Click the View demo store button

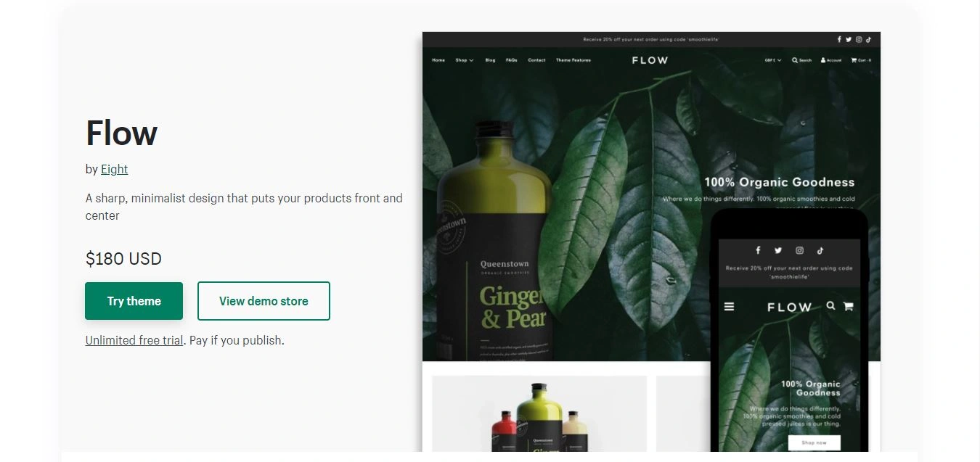(264, 301)
